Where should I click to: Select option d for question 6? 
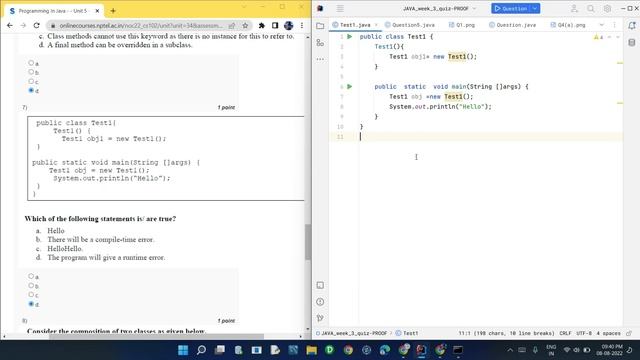tap(31, 90)
